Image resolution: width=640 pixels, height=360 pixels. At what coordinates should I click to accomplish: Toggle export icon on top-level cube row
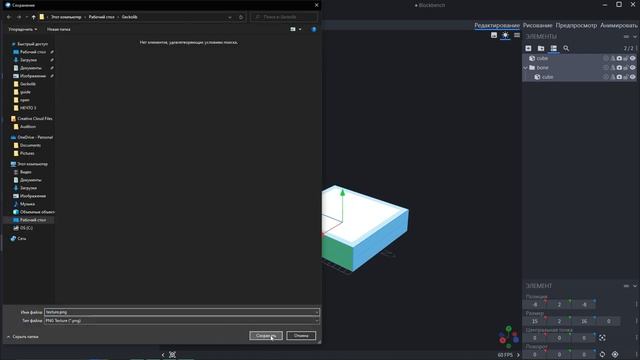[619, 58]
